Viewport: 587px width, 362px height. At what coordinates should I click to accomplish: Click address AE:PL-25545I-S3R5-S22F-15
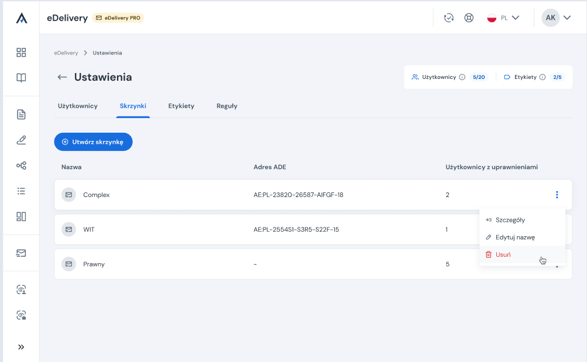tap(296, 229)
